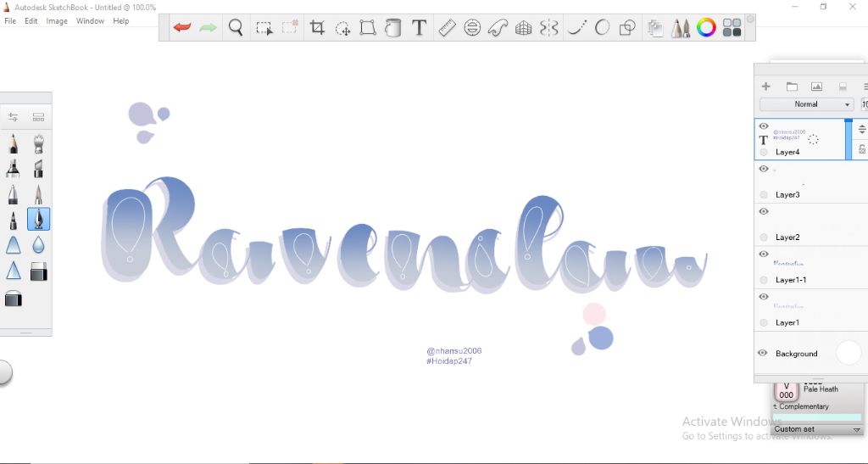
Task: Open the layer panel menu icon
Action: point(865,87)
